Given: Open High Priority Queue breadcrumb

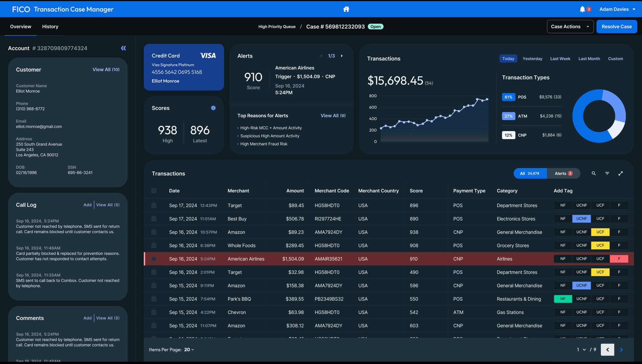Looking at the screenshot, I should 277,27.
